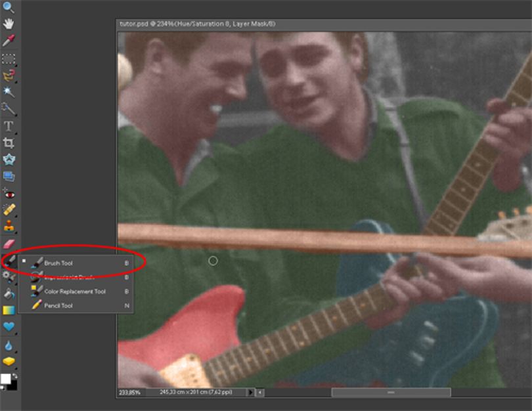Image resolution: width=532 pixels, height=411 pixels.
Task: Select the Clone Stamp tool
Action: coord(9,227)
